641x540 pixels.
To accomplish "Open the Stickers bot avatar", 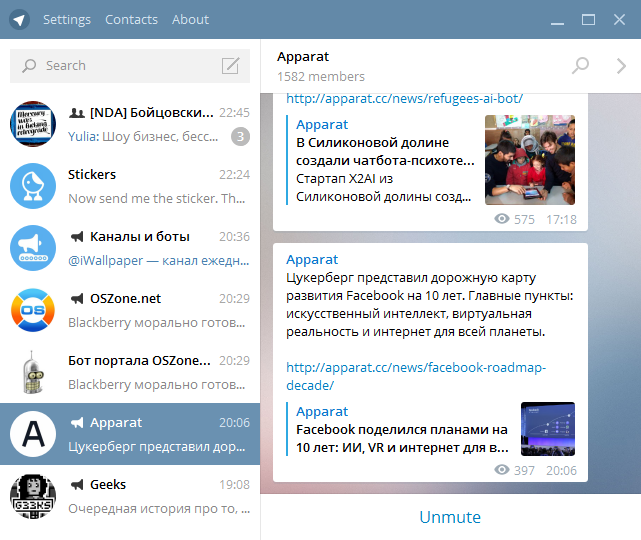I will (32, 186).
